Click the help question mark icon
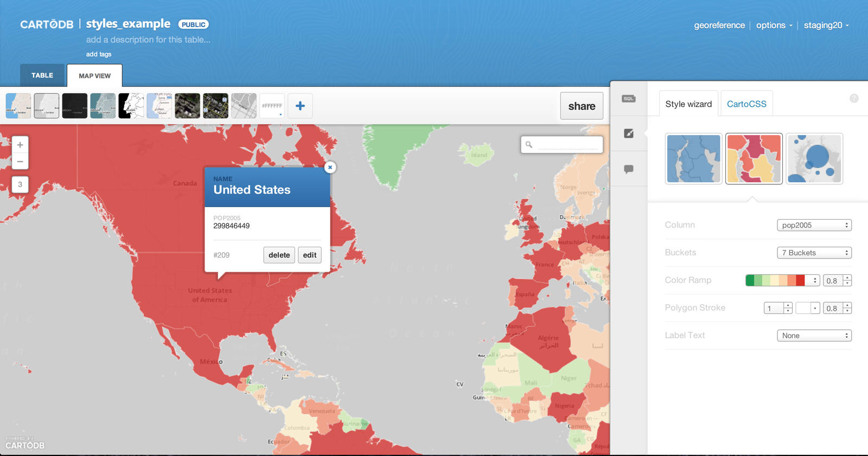This screenshot has width=868, height=456. pos(854,98)
